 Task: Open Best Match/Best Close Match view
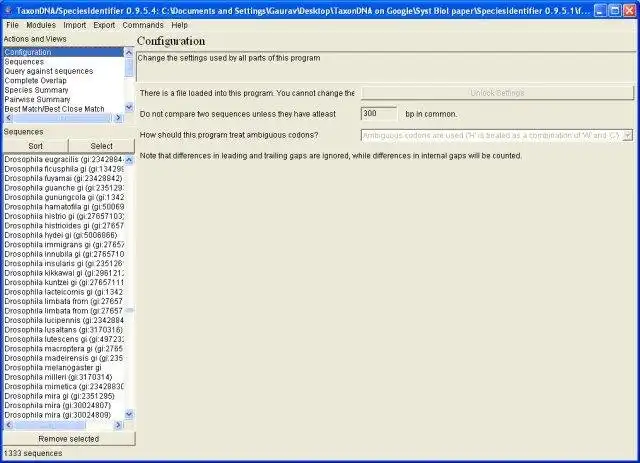click(x=63, y=109)
